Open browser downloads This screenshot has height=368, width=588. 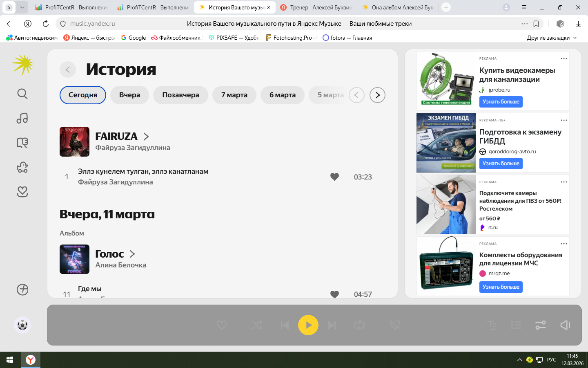click(578, 24)
